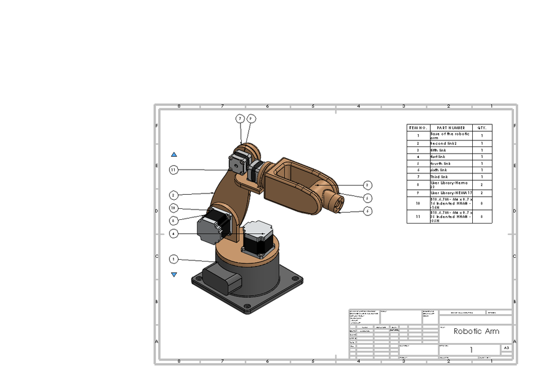Click balloon 10 on the arm assembly

click(x=174, y=206)
